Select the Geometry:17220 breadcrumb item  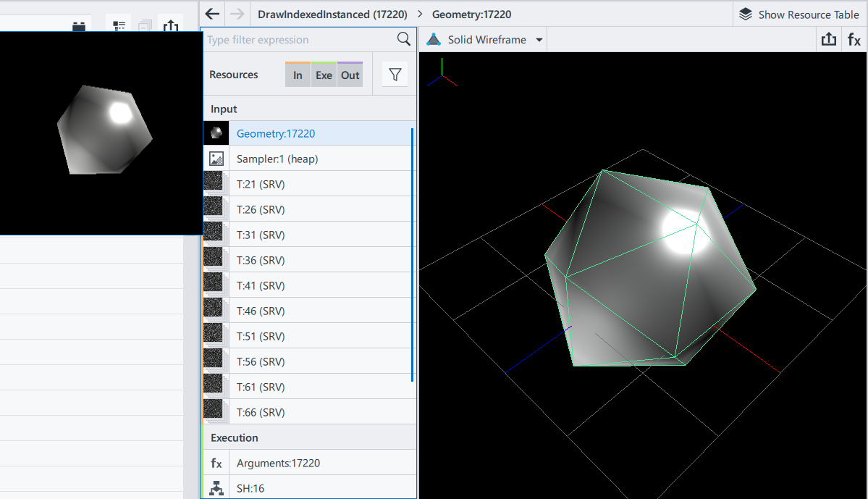tap(471, 14)
